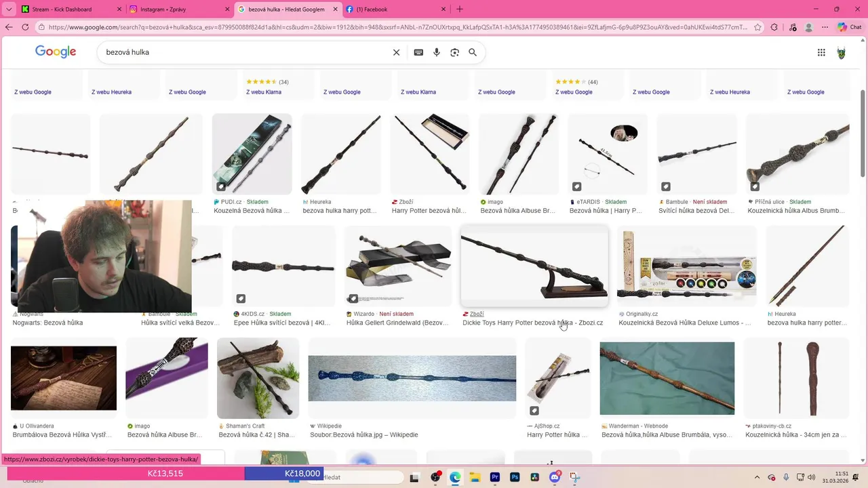This screenshot has height=488, width=868.
Task: Open Wikipedie Soubor:Bezová hůlka.jpg result
Action: (x=364, y=435)
